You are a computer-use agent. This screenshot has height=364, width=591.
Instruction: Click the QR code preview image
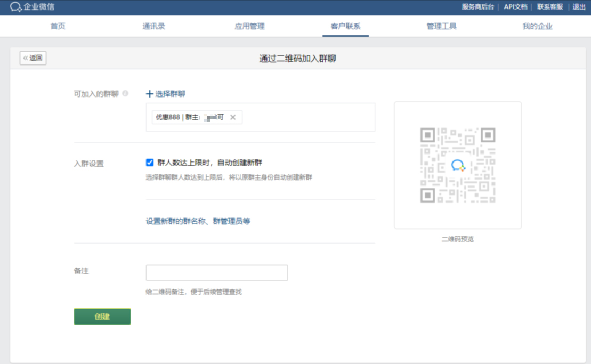pos(458,165)
